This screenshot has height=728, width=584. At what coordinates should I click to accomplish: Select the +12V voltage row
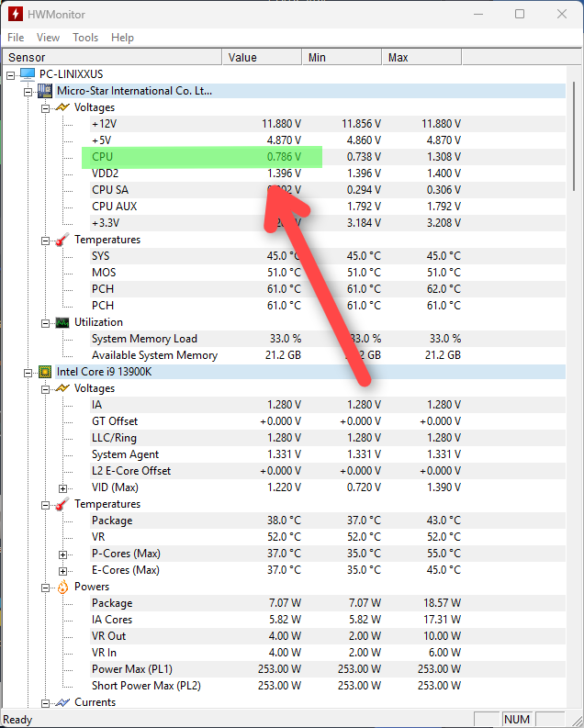pos(328,124)
